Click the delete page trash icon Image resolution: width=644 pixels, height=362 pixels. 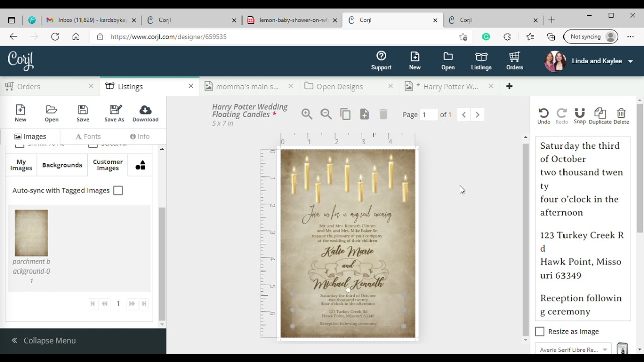coord(383,114)
